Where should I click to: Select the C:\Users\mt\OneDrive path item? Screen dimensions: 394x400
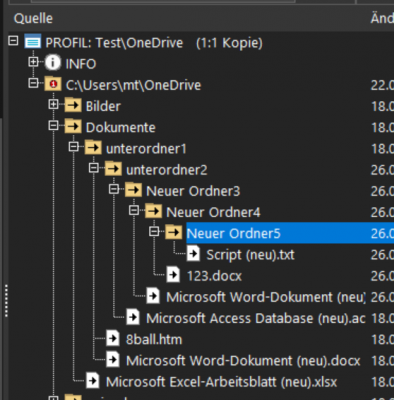133,85
